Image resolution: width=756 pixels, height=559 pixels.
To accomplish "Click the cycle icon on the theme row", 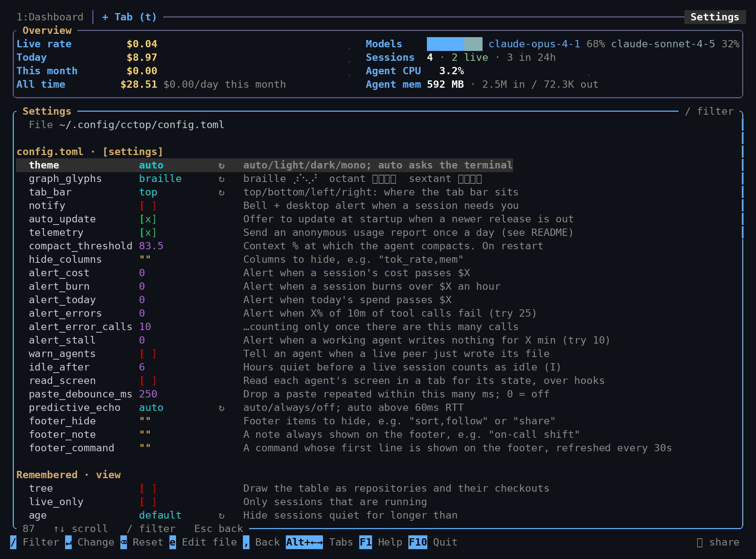I will [x=221, y=166].
